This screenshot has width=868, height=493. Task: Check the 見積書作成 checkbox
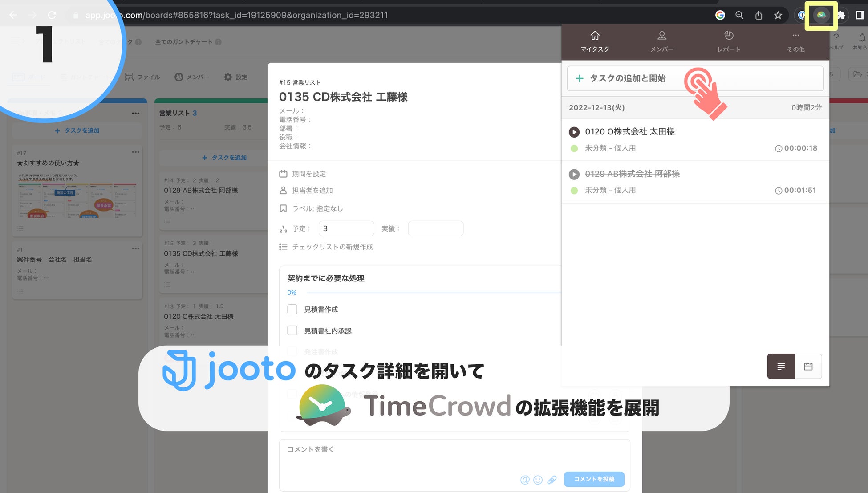292,309
